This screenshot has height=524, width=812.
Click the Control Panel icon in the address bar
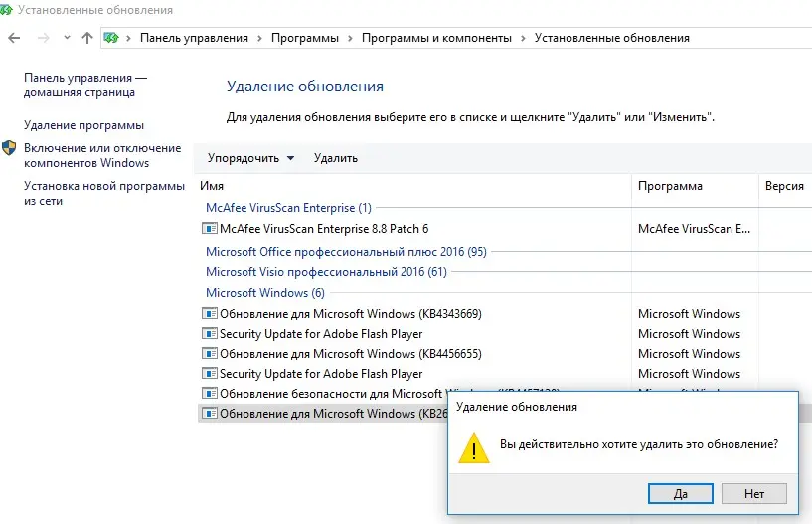click(x=111, y=38)
